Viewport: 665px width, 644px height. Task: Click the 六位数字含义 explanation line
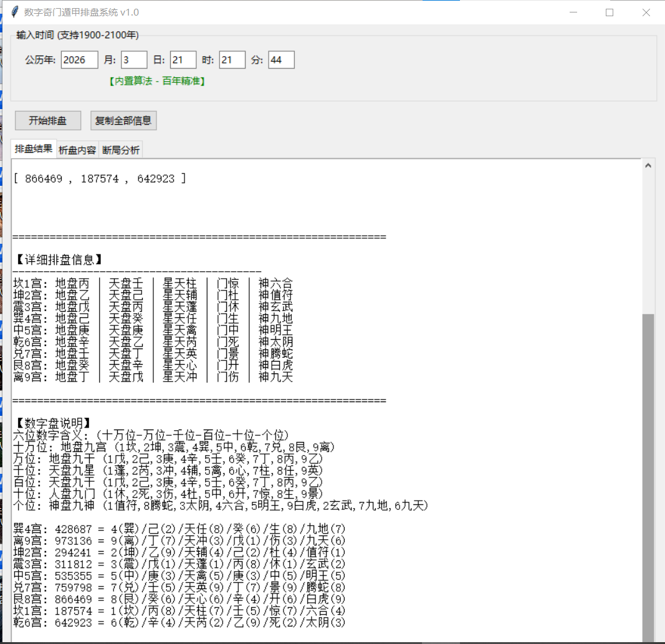(151, 435)
